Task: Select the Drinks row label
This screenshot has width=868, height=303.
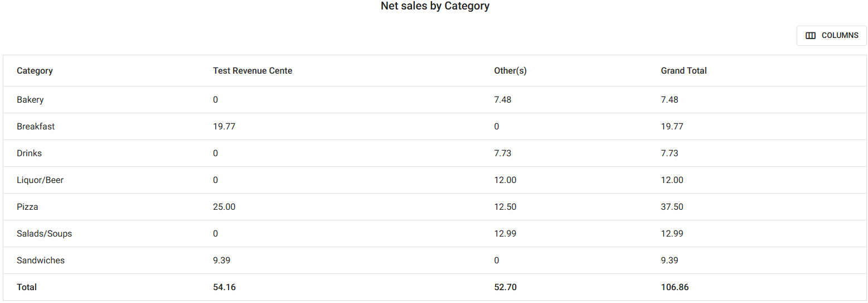Action: tap(29, 153)
